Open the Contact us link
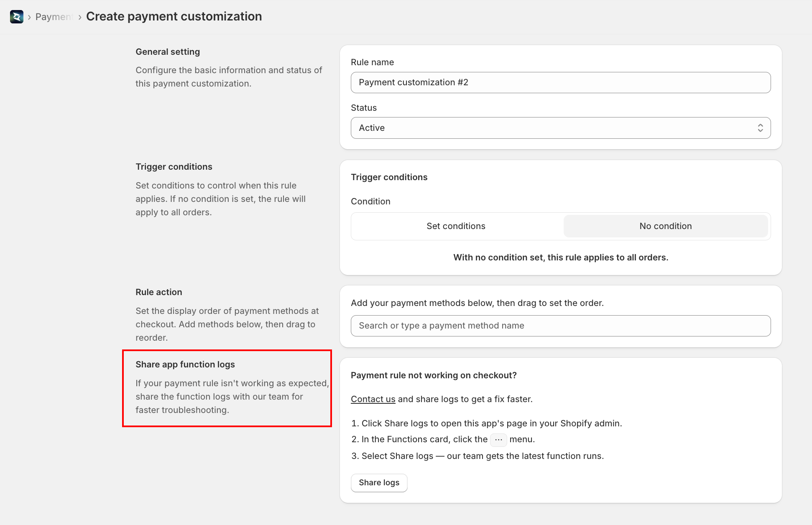The width and height of the screenshot is (812, 525). (x=373, y=399)
